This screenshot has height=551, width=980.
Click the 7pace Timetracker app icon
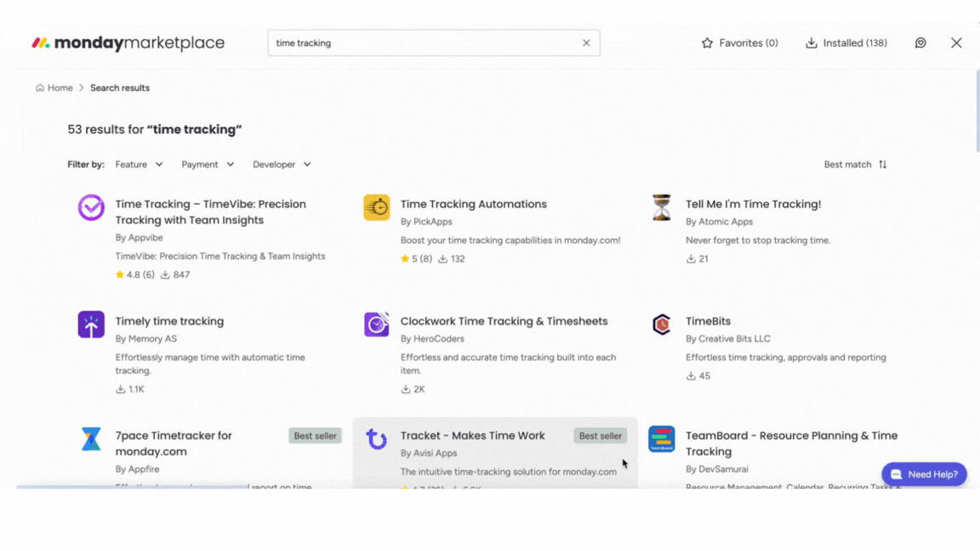(x=91, y=439)
